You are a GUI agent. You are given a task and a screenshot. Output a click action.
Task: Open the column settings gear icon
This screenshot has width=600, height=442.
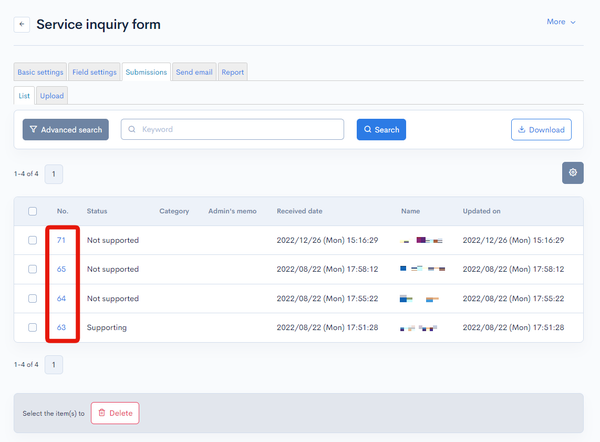coord(572,173)
